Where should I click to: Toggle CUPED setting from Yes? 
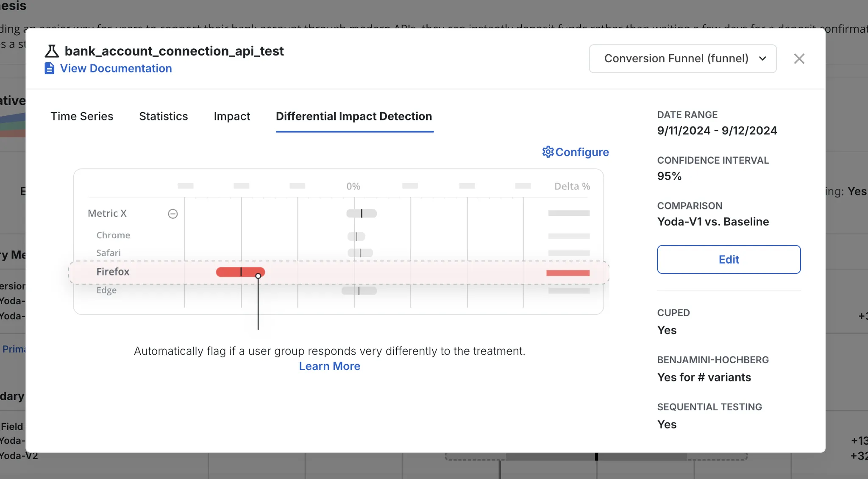pos(667,330)
